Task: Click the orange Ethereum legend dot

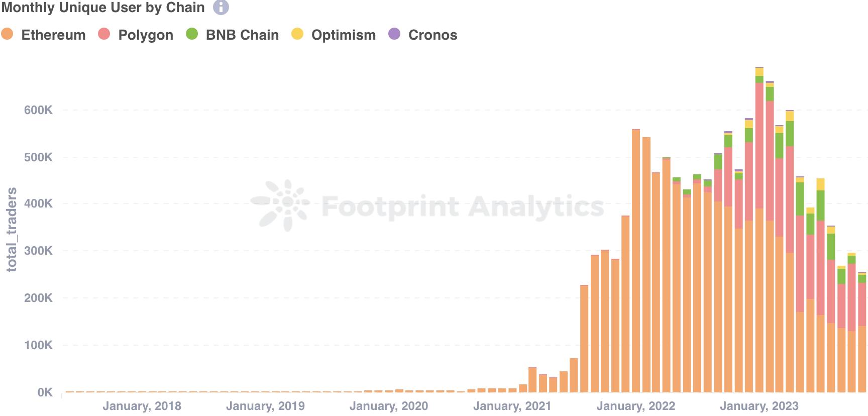Action: pyautogui.click(x=7, y=34)
